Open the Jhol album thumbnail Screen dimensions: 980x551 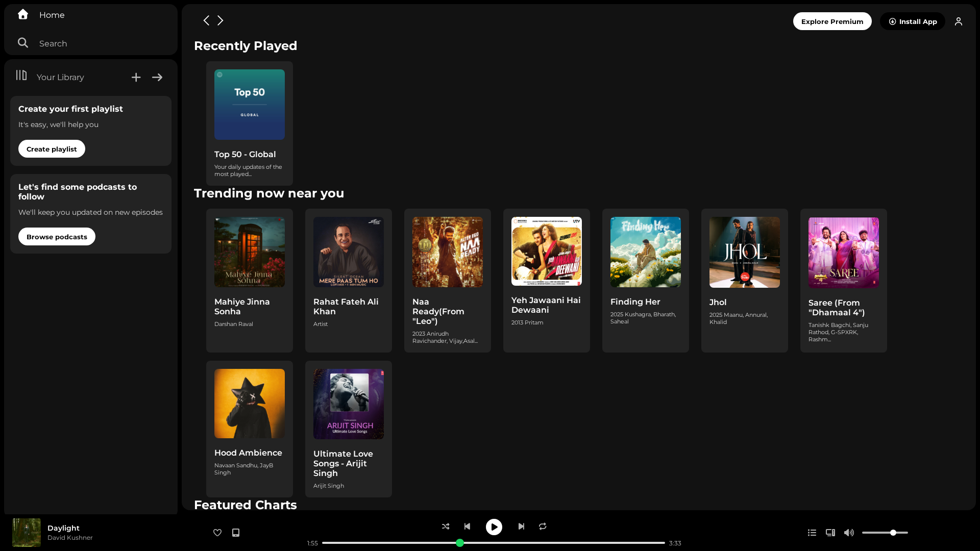pos(745,253)
